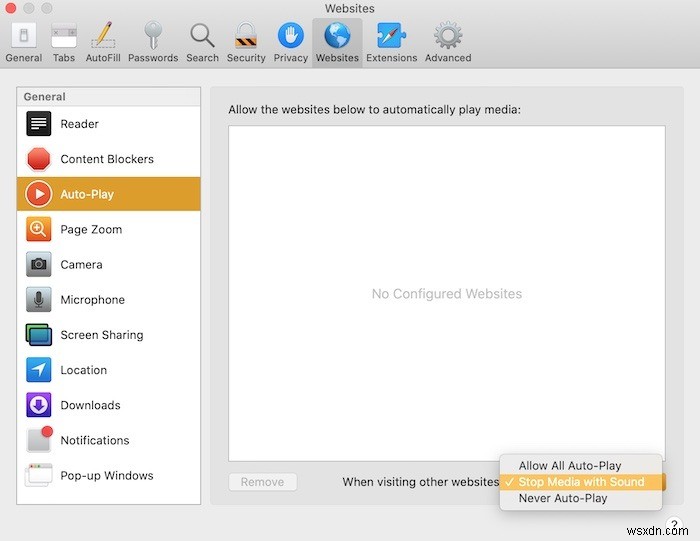Open the AutoFill pencil icon
700x541 pixels.
click(x=103, y=35)
